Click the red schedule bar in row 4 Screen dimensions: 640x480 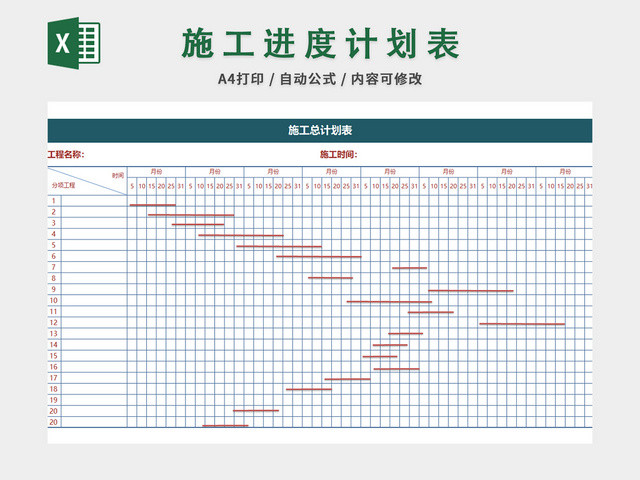pos(241,235)
